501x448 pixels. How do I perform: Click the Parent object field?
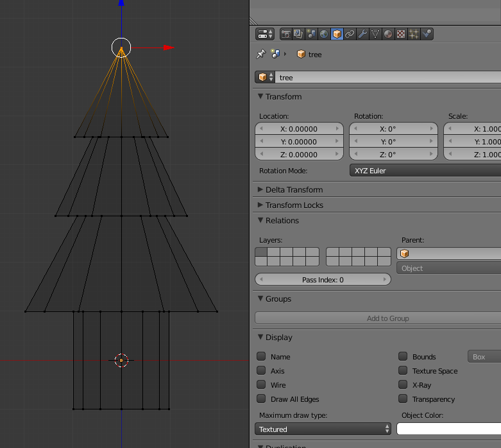(x=449, y=254)
